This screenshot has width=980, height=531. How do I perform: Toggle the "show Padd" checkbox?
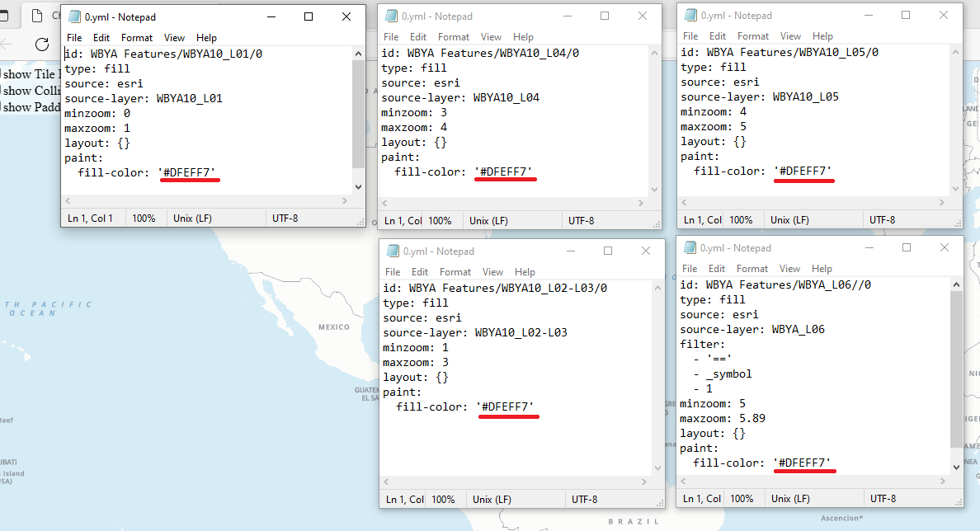coord(2,107)
